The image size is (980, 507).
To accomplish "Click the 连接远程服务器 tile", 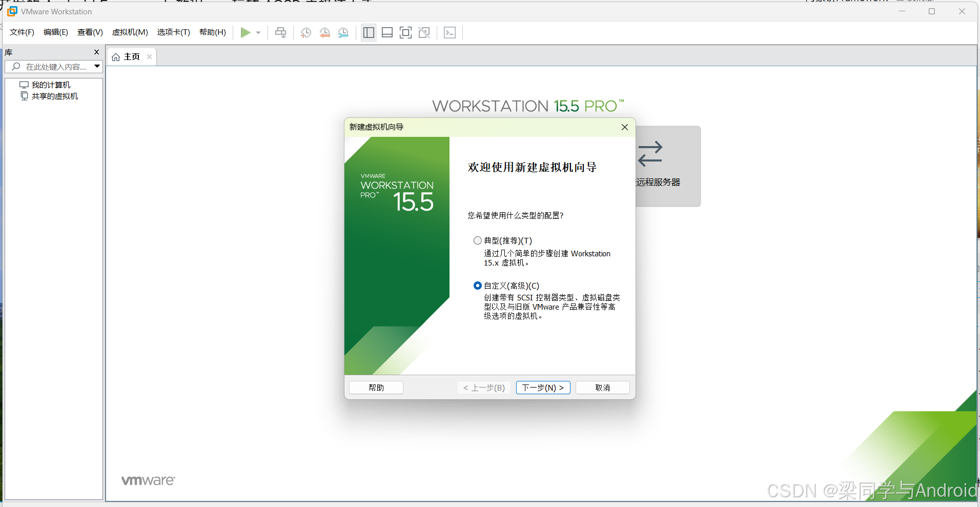I will (x=668, y=166).
